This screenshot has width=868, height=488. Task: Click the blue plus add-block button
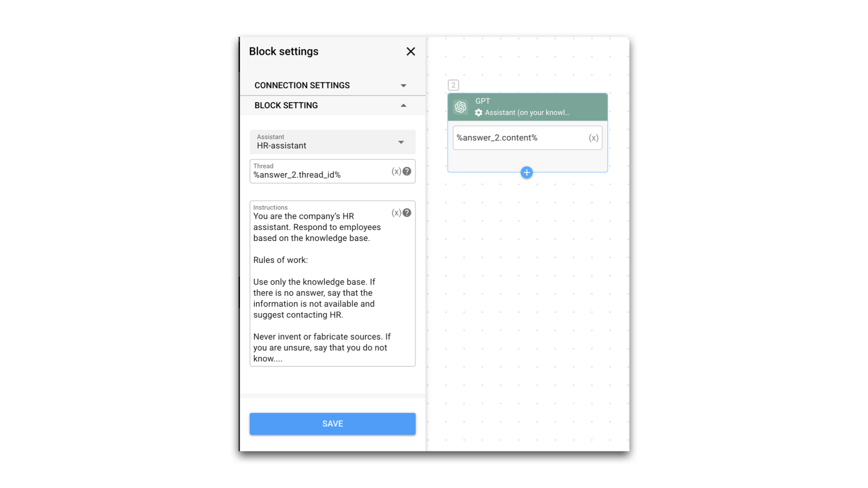coord(526,173)
